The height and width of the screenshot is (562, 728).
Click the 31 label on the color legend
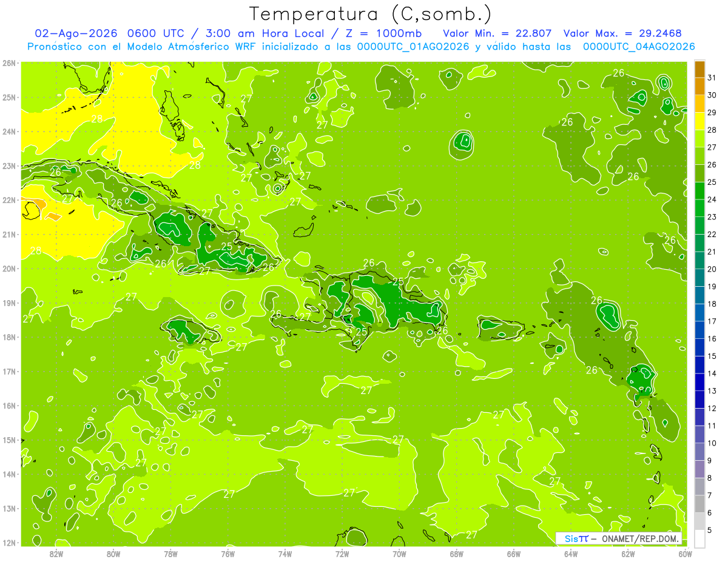(x=712, y=78)
